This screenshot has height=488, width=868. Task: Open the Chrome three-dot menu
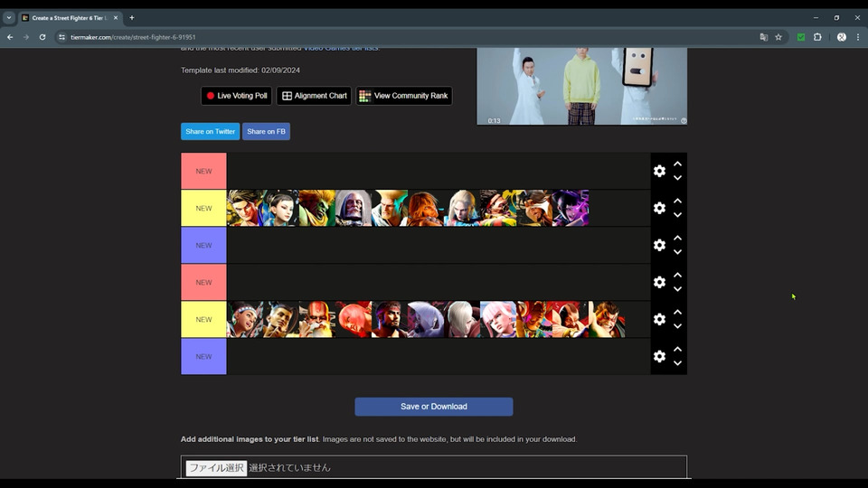tap(858, 37)
